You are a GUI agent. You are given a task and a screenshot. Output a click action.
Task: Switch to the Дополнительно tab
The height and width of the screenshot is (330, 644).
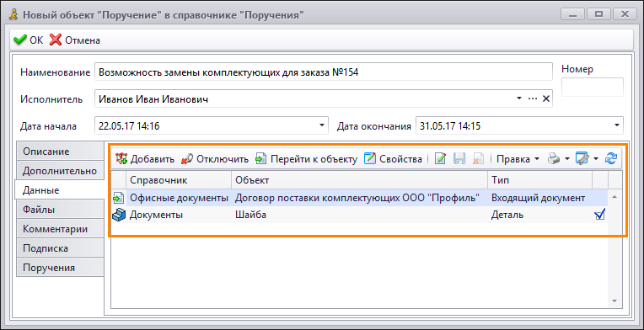pyautogui.click(x=60, y=171)
